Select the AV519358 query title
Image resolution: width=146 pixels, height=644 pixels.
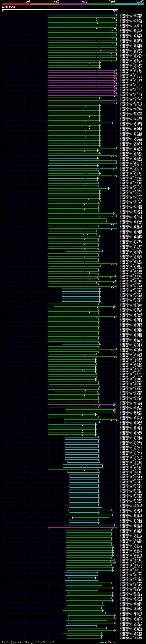coord(8,8)
